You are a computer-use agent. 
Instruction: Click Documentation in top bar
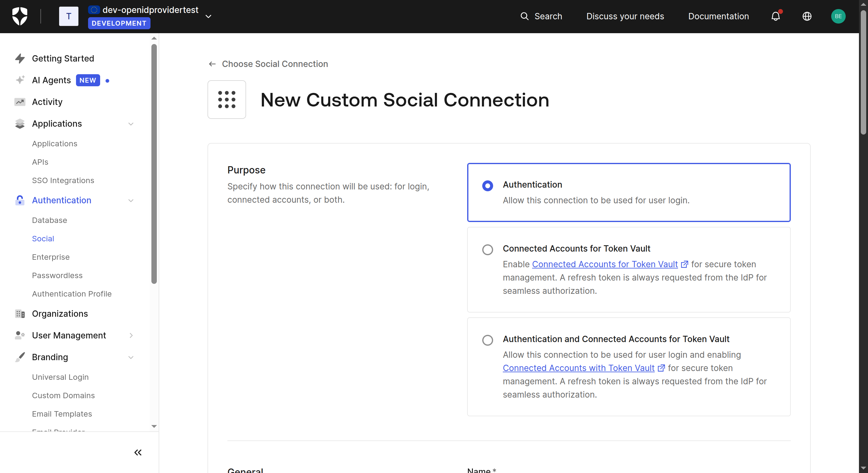tap(718, 16)
